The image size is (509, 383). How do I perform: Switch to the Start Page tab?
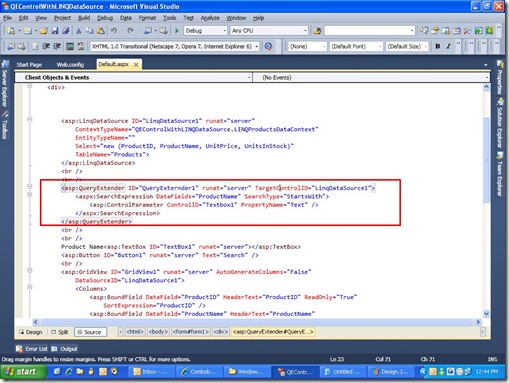pyautogui.click(x=29, y=65)
